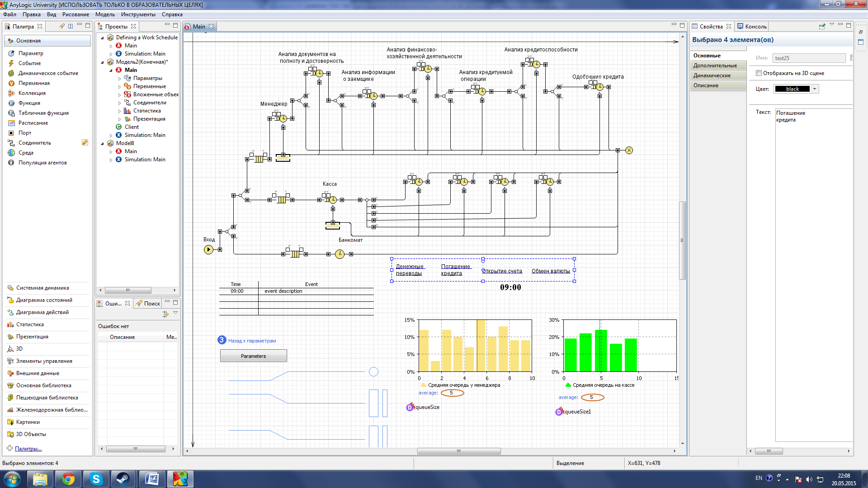The image size is (868, 488).
Task: Collapse the Модель2(Конечная) project node
Action: click(103, 62)
